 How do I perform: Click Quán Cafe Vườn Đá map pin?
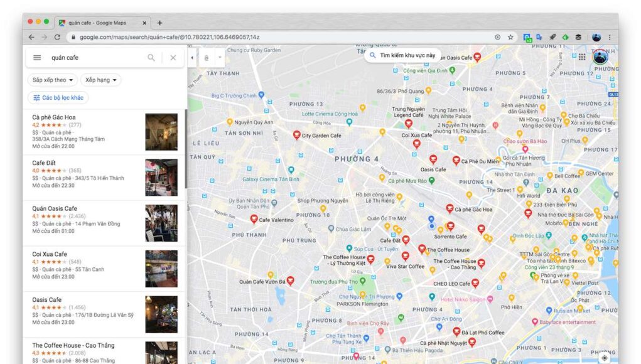click(x=290, y=281)
